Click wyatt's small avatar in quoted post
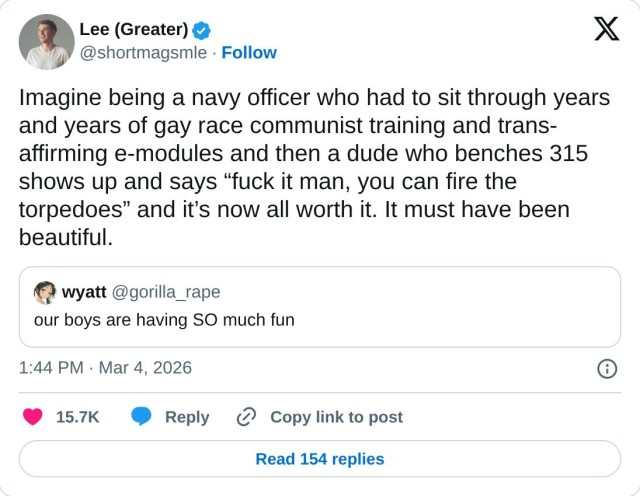This screenshot has width=640, height=496. (45, 292)
